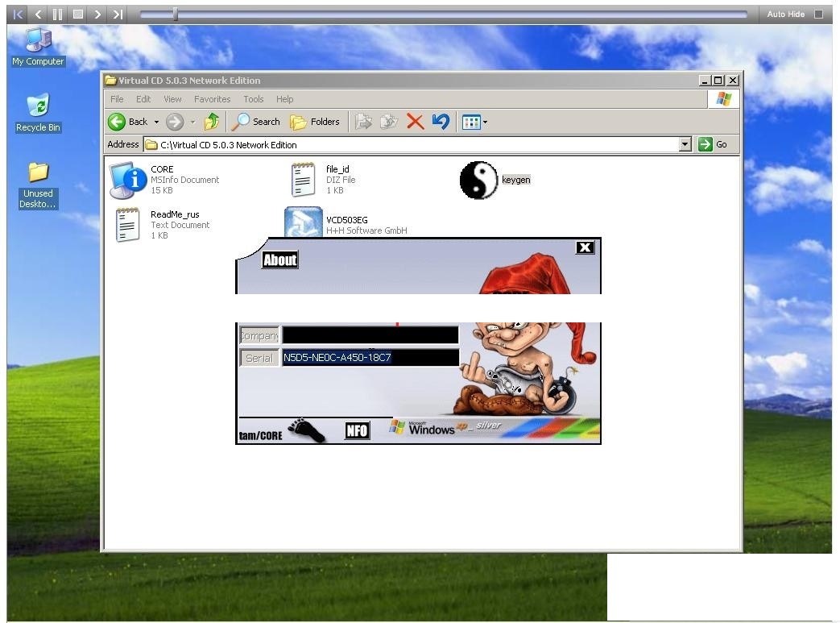The height and width of the screenshot is (623, 840).
Task: Select the CORE MSInfo document
Action: [164, 181]
